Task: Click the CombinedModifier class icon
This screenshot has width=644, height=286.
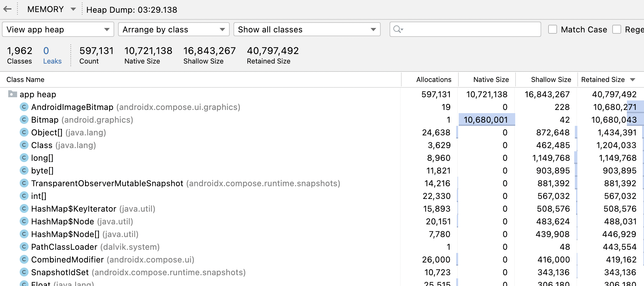Action: (24, 260)
